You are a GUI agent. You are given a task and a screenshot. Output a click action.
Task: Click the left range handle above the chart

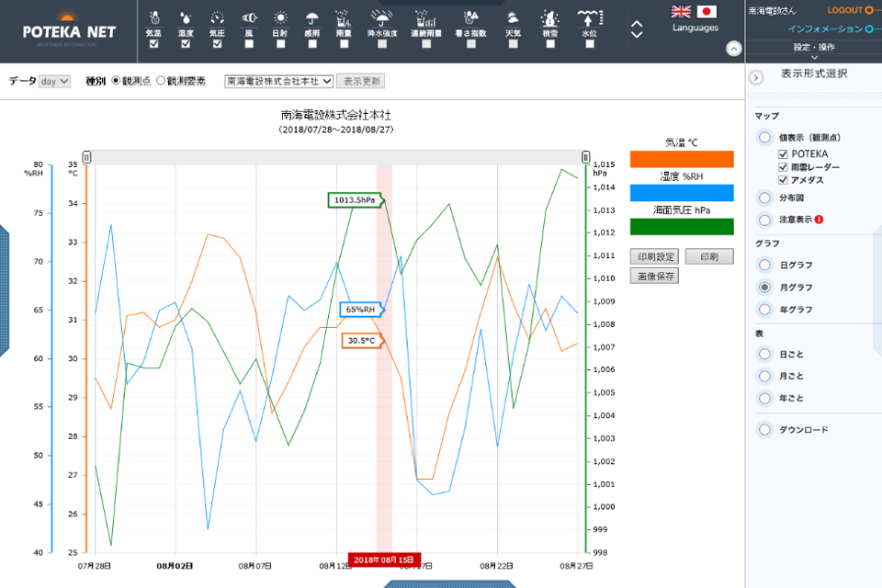coord(86,157)
